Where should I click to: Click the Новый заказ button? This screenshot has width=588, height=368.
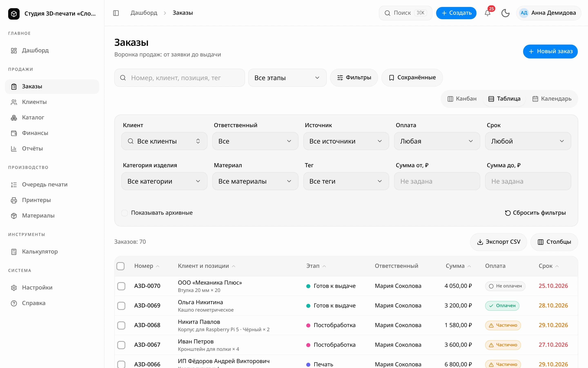click(550, 52)
